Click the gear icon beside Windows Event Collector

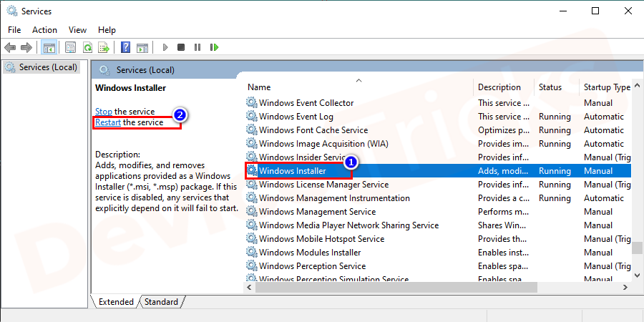point(251,102)
